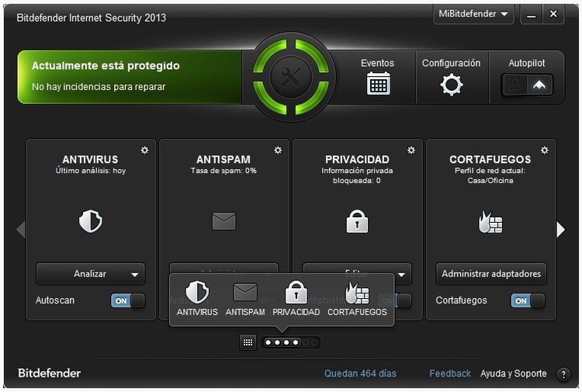Select PRIVACIDAD padlock in popup switcher
The width and height of the screenshot is (582, 392).
coord(296,292)
